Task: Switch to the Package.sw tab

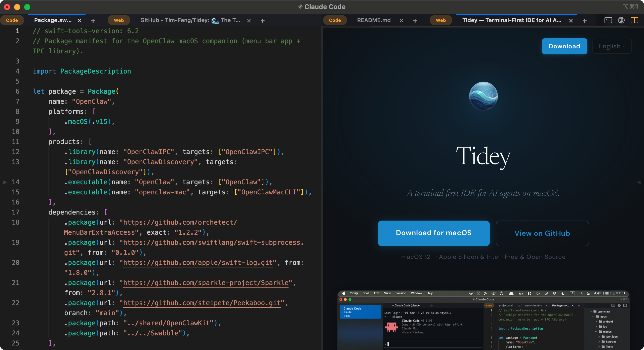Action: [x=53, y=20]
